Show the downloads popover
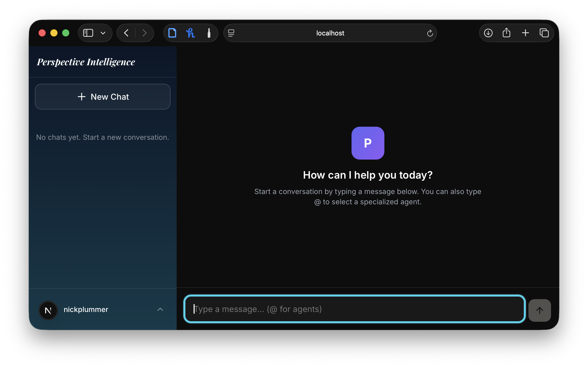 [488, 33]
